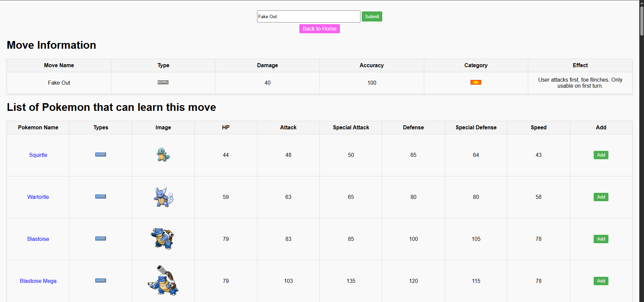The height and width of the screenshot is (302, 644).
Task: Click Blastoise's Water type badge
Action: pyautogui.click(x=101, y=239)
